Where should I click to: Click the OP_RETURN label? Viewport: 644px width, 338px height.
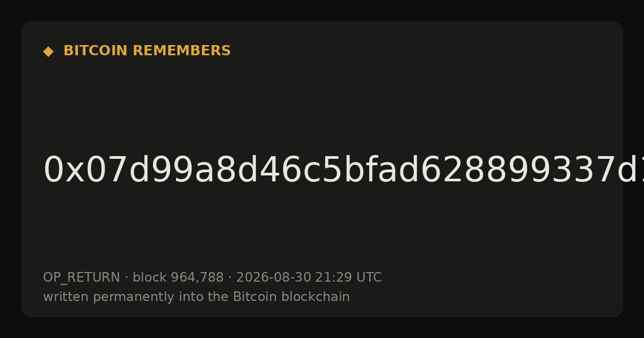coord(82,278)
